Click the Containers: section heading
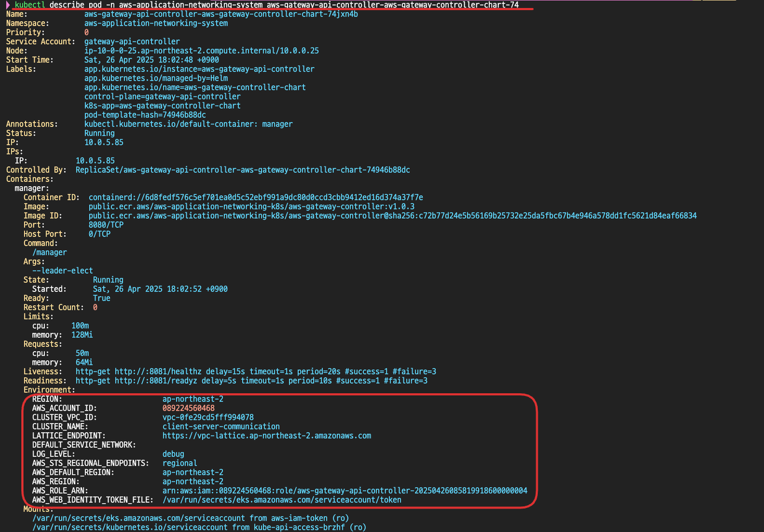Viewport: 764px width, 532px height. coord(30,179)
